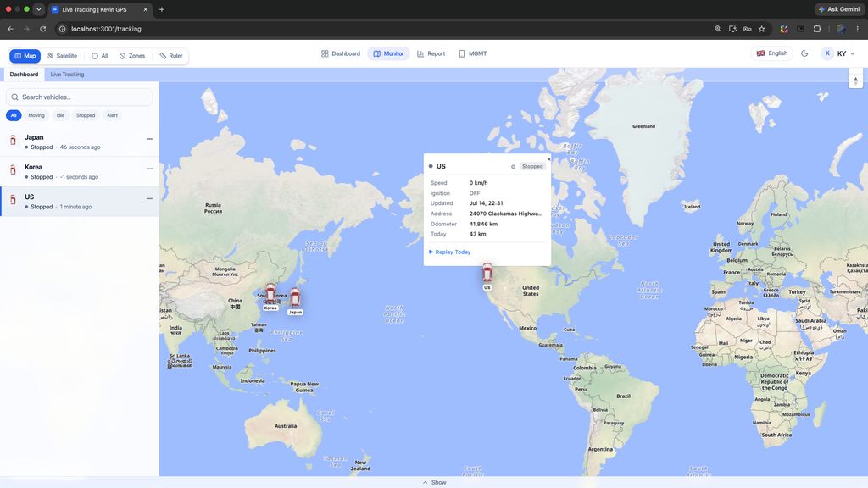Viewport: 868px width, 488px height.
Task: Click the Korea car marker on map
Action: (270, 294)
